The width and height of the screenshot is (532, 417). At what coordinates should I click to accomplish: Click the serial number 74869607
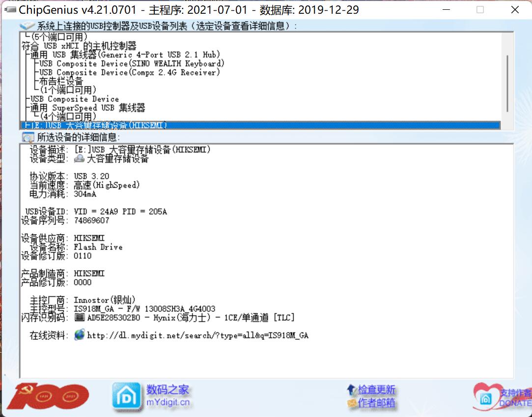click(91, 221)
